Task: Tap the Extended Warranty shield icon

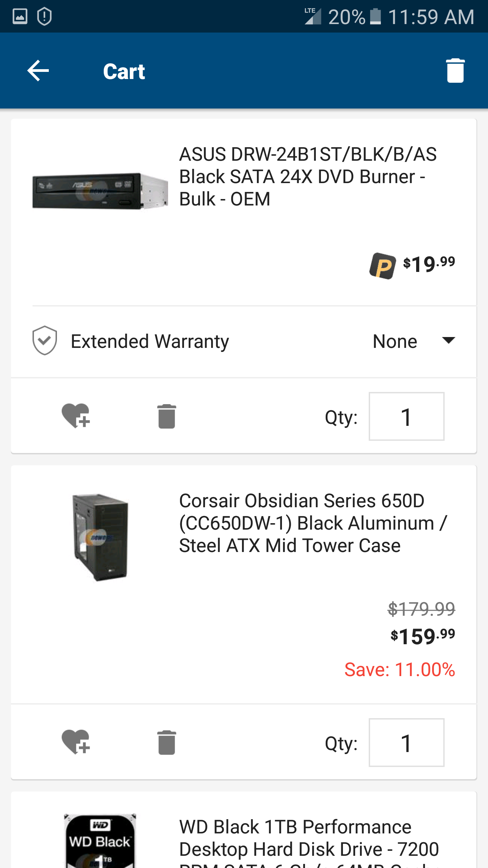Action: 44,340
